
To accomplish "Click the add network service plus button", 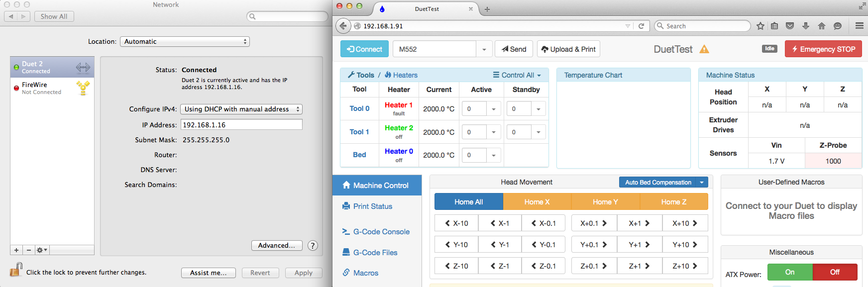I will [16, 250].
